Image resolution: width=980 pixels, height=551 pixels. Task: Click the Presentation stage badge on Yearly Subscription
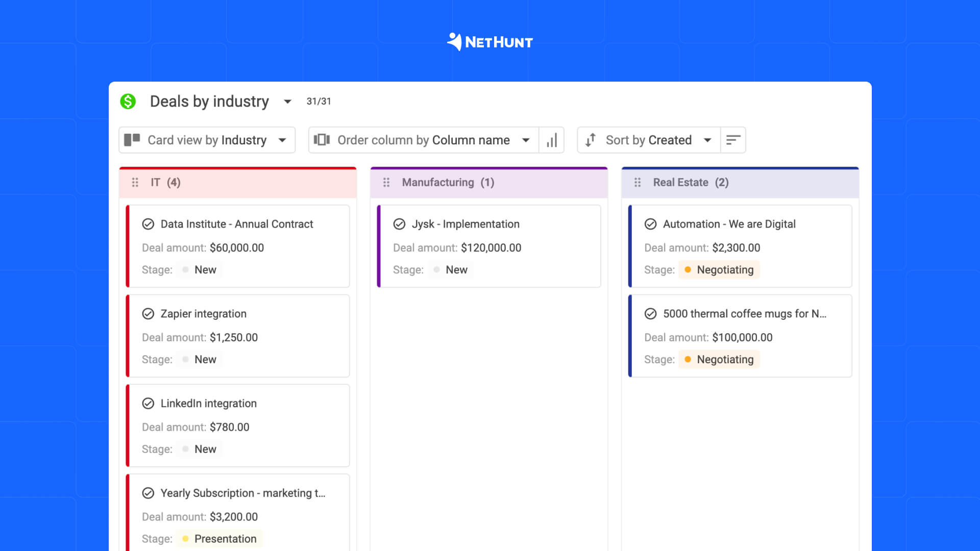219,539
